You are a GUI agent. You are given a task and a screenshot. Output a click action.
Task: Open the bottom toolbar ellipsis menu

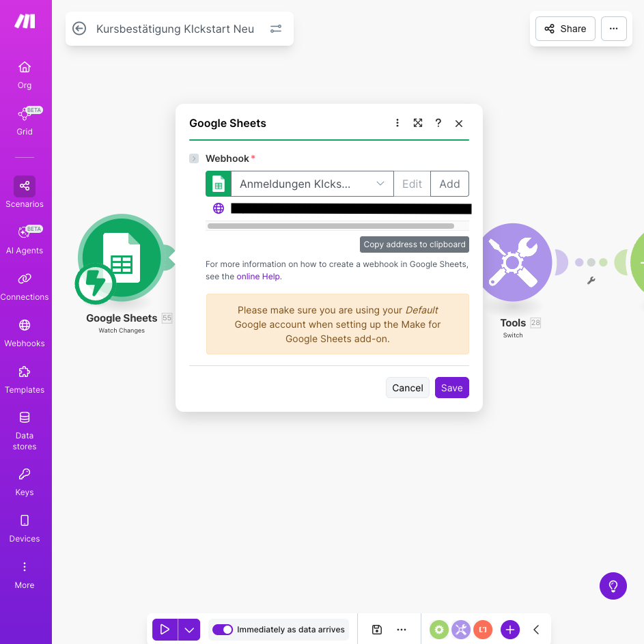402,630
